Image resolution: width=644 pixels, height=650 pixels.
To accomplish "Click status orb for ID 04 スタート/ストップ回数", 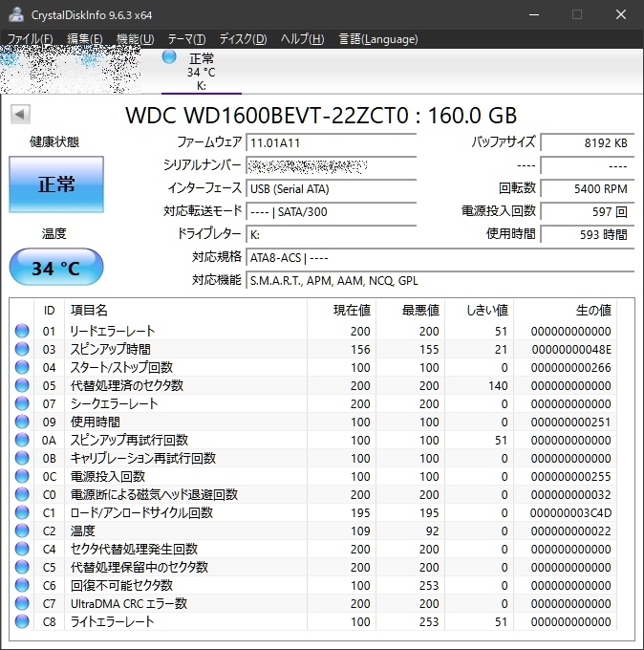I will [22, 367].
